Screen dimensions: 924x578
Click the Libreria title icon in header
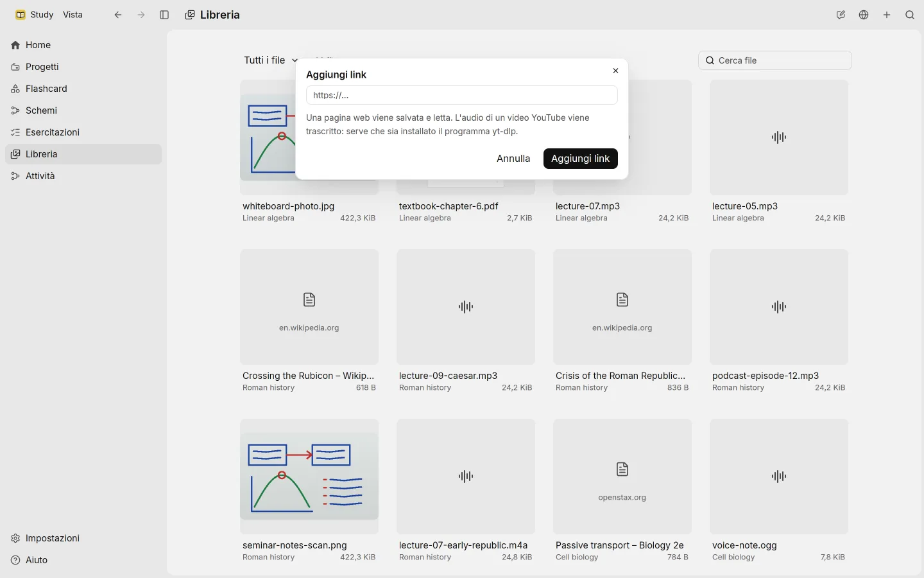click(x=190, y=15)
